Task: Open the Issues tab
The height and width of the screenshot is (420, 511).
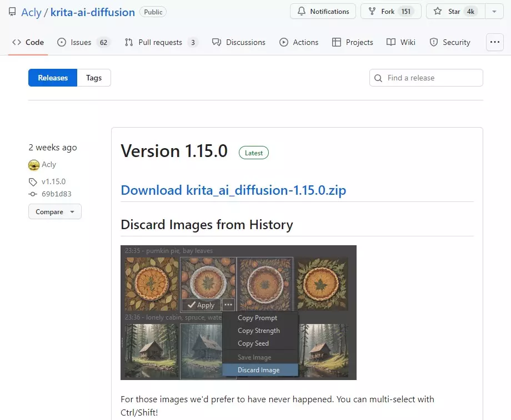Action: tap(84, 42)
